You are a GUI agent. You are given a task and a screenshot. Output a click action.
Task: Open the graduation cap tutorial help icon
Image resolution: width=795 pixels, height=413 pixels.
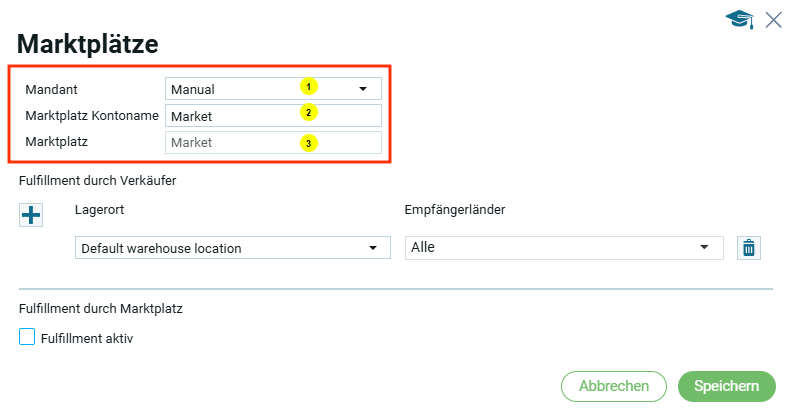coord(739,20)
